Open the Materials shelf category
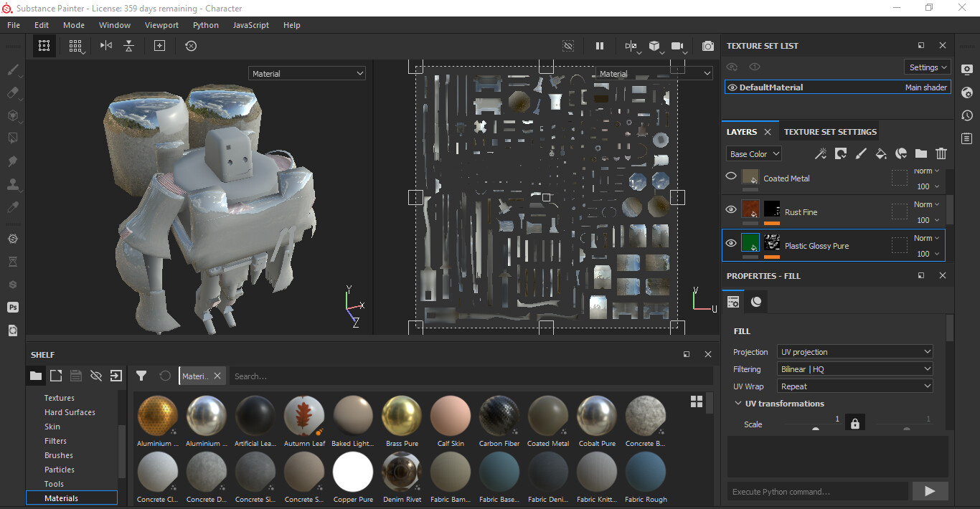980x509 pixels. point(61,498)
